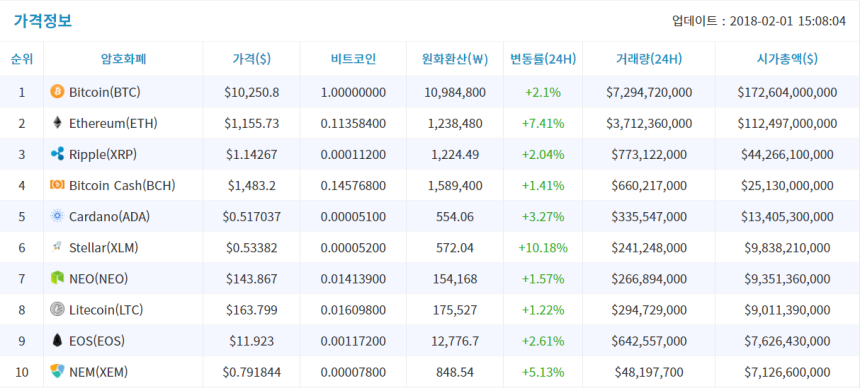Select the 변동률(24H) column header
The height and width of the screenshot is (388, 860).
(x=543, y=59)
